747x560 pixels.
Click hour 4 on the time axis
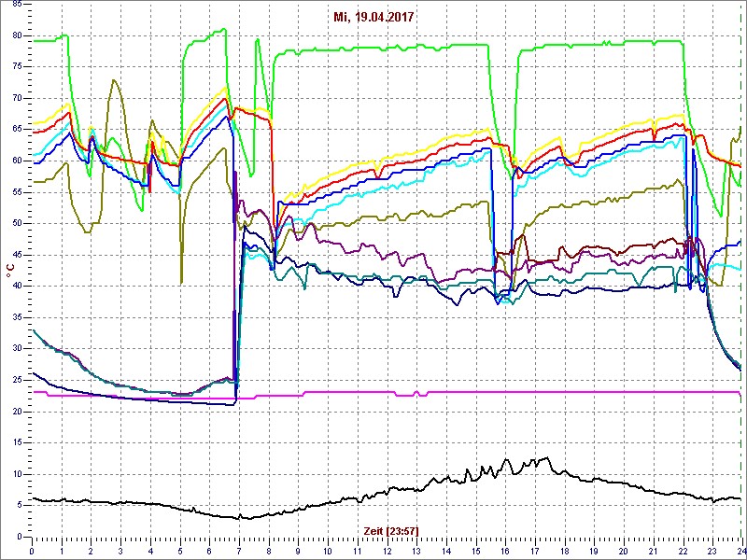[x=150, y=549]
